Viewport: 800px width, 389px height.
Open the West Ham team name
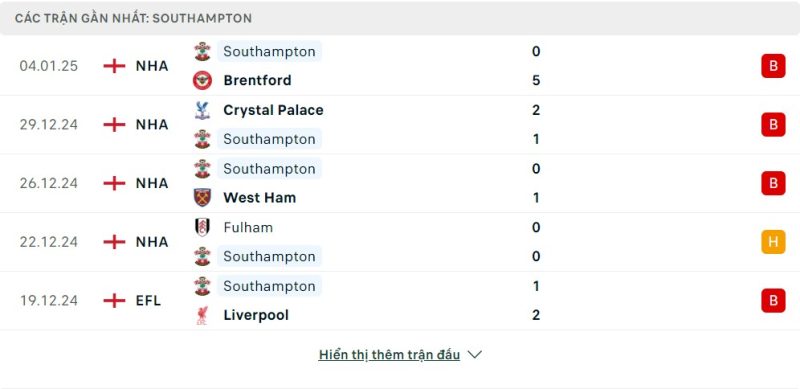[x=260, y=198]
